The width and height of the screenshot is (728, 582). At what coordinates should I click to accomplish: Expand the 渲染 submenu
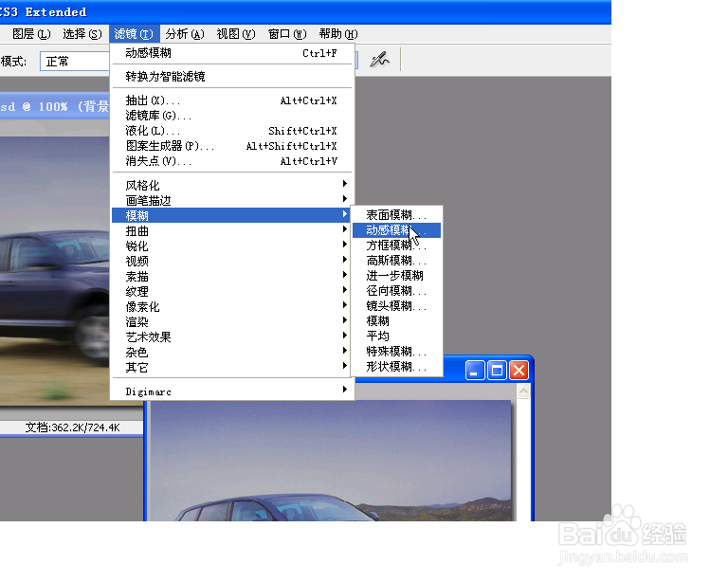click(x=231, y=321)
